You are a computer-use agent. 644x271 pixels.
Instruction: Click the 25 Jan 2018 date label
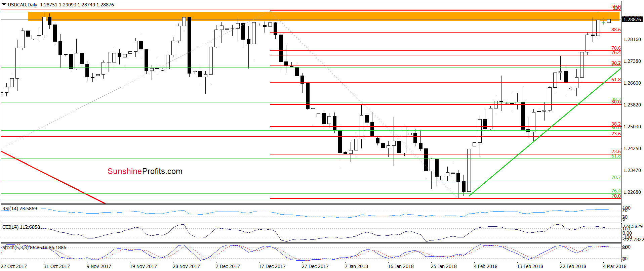point(444,266)
